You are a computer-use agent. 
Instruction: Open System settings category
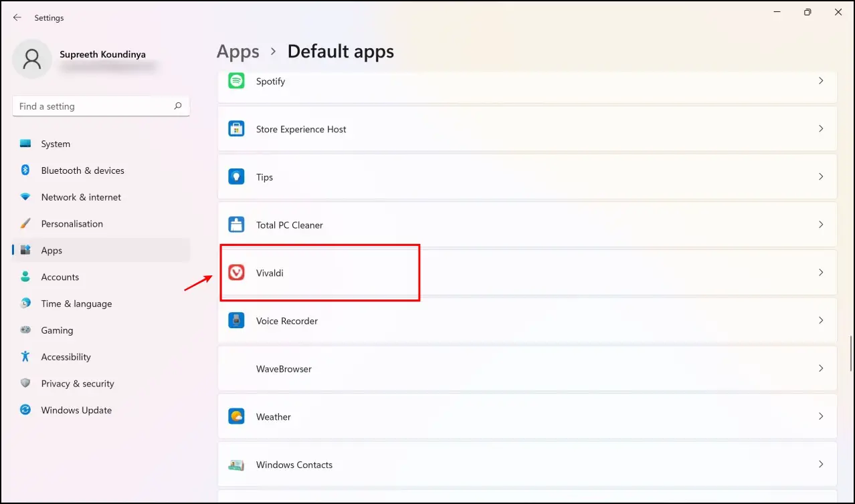56,144
